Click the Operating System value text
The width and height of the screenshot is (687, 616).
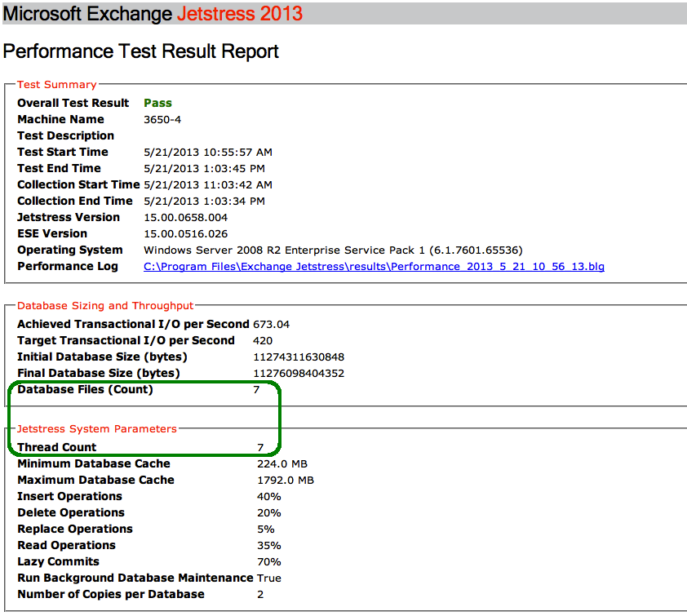[333, 250]
